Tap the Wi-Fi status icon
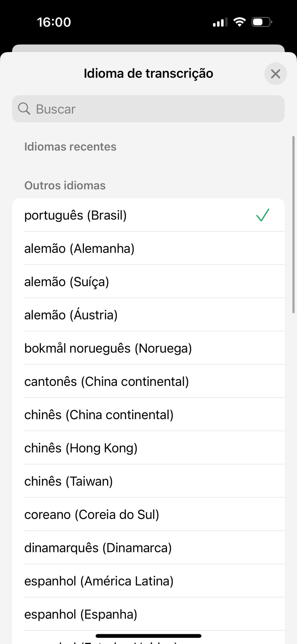This screenshot has height=644, width=297. coord(239,22)
